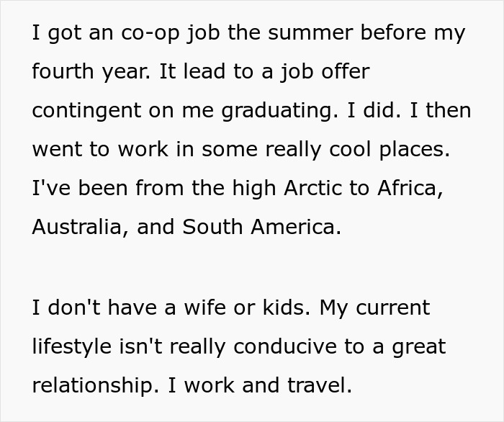Viewport: 504px width, 422px height.
Task: Click the word "relationship"
Action: tap(94, 386)
